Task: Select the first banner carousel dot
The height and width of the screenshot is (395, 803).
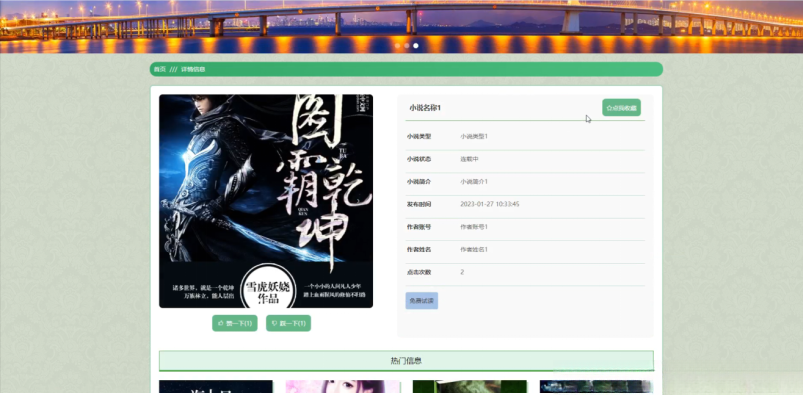Action: [x=397, y=46]
